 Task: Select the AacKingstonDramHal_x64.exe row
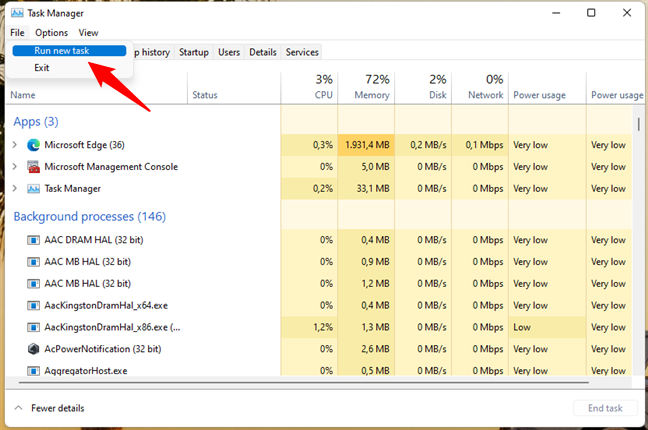319,306
